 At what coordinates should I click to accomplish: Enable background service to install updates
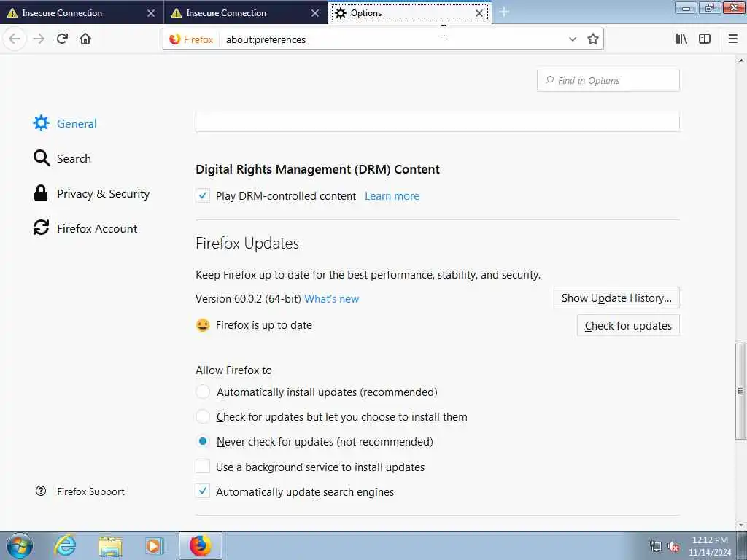[203, 467]
